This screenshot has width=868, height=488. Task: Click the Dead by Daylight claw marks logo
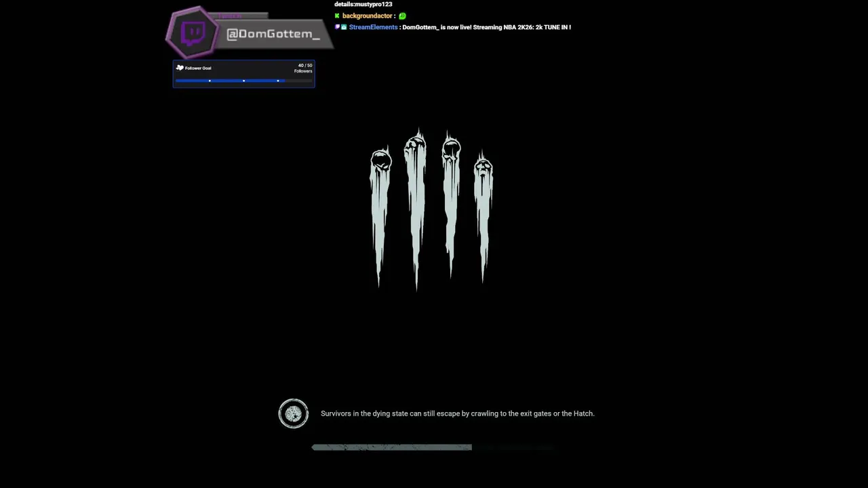(x=432, y=209)
